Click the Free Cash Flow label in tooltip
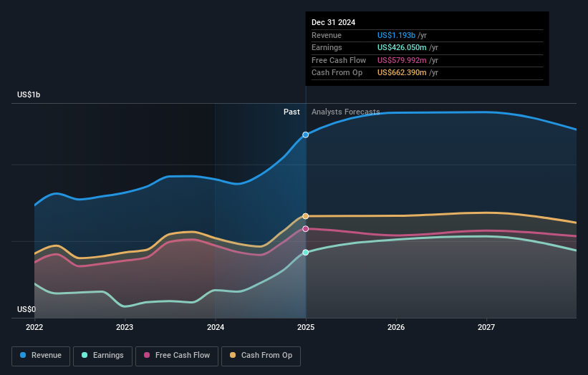 (x=339, y=60)
